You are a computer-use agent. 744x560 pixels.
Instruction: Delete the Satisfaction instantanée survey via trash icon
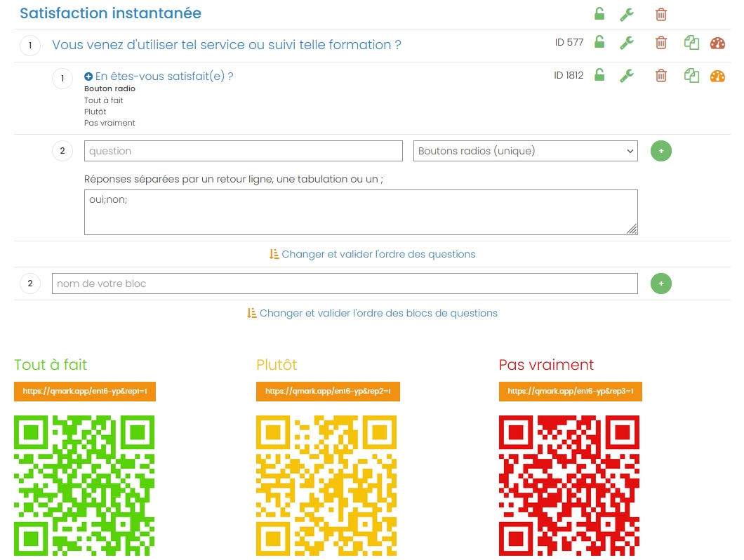click(661, 14)
